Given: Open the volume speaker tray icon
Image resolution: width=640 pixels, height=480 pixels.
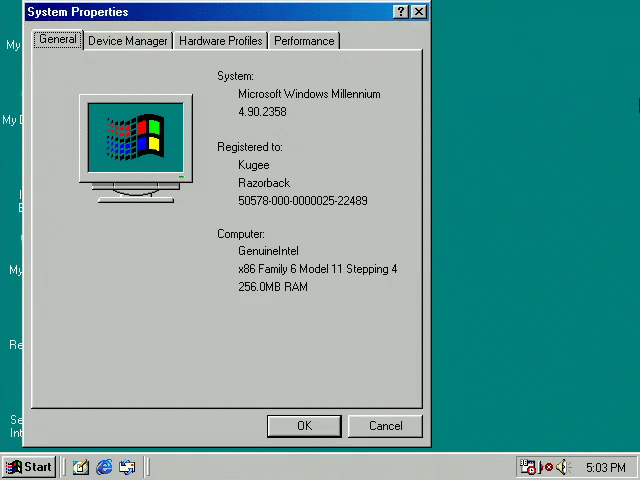Looking at the screenshot, I should point(563,467).
